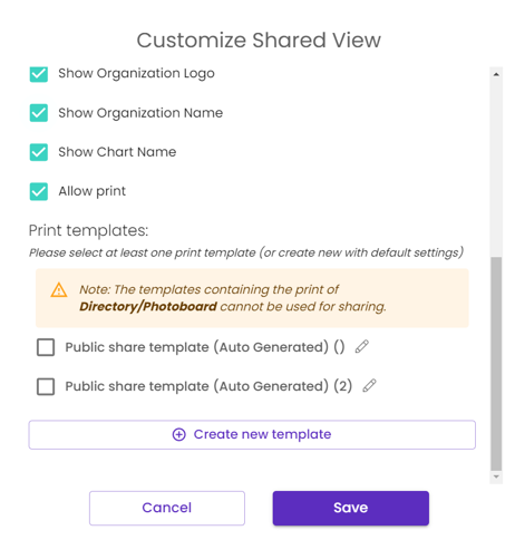Click the orange warning triangle icon
The image size is (521, 533).
[x=59, y=290]
